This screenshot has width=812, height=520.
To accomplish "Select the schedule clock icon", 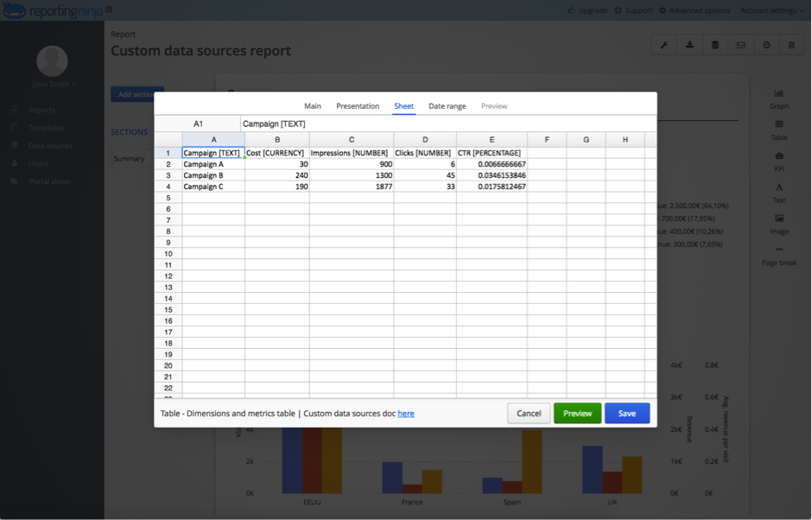I will tap(767, 44).
